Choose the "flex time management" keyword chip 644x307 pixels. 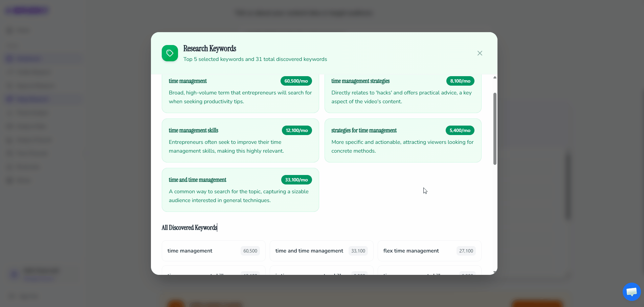pyautogui.click(x=429, y=251)
